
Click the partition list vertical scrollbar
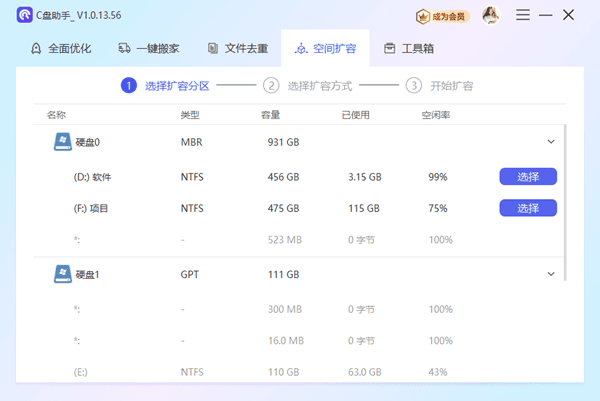566,200
